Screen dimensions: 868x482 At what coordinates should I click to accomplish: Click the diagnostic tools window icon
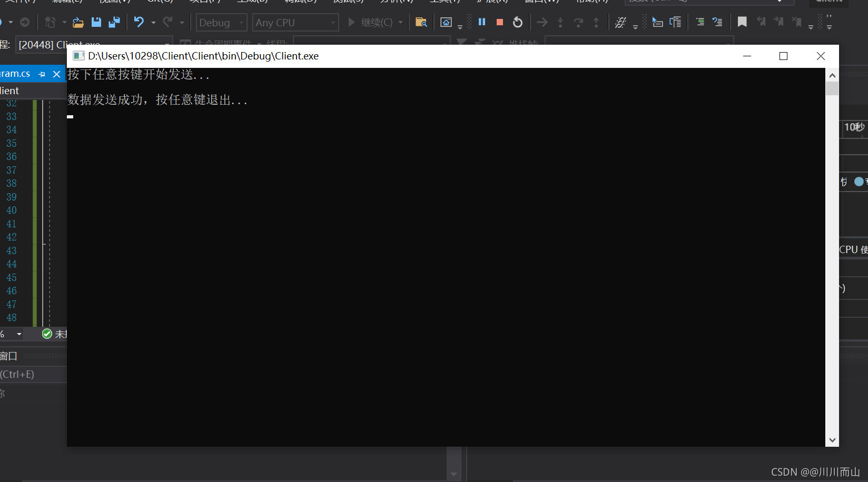446,22
